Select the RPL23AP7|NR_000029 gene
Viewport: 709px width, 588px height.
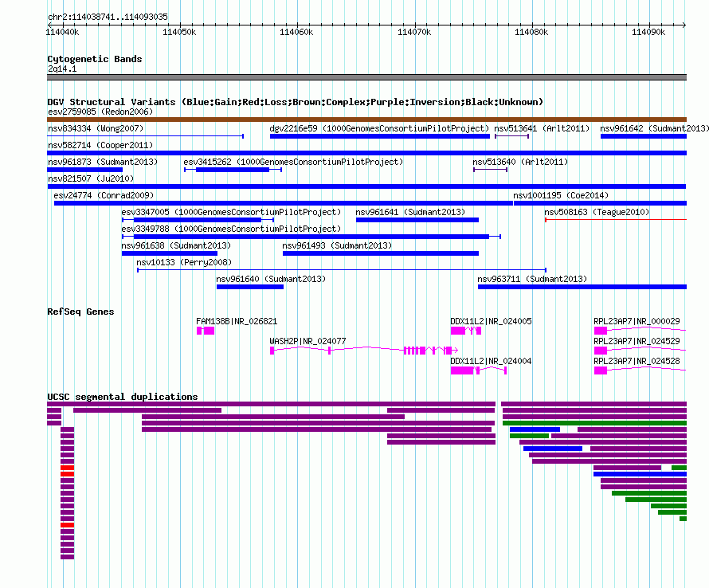pos(640,331)
